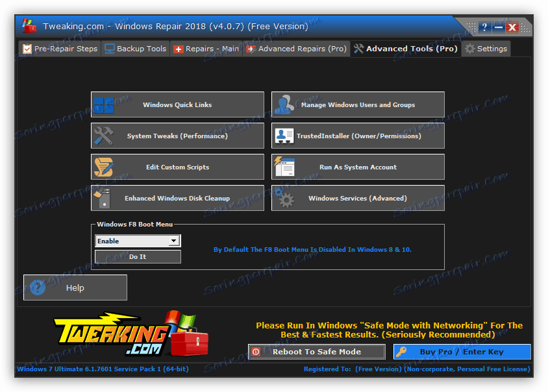Select the Advanced Tools (Pro) tab
Viewport: 548px width, 392px height.
click(x=405, y=49)
